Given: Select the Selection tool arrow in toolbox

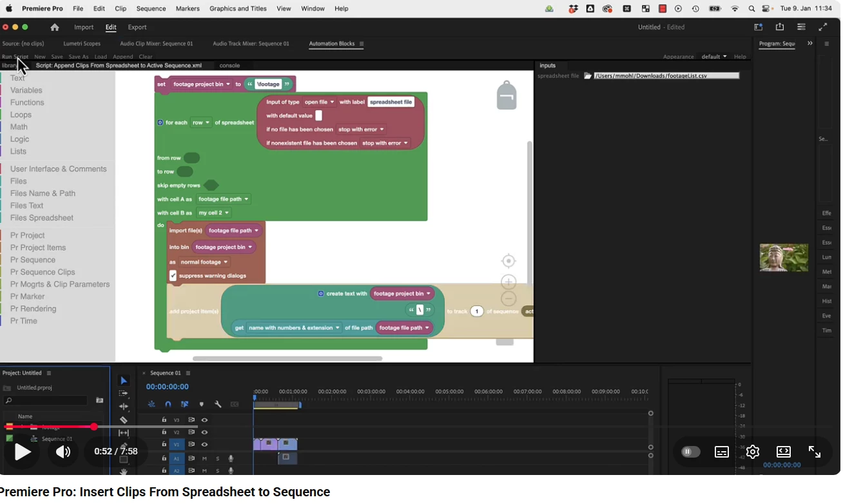Looking at the screenshot, I should coord(124,381).
